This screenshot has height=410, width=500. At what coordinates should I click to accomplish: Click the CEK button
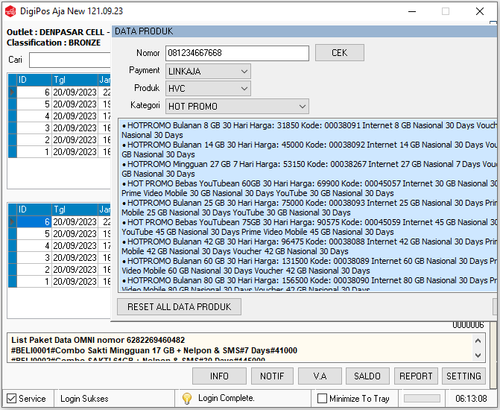point(339,53)
